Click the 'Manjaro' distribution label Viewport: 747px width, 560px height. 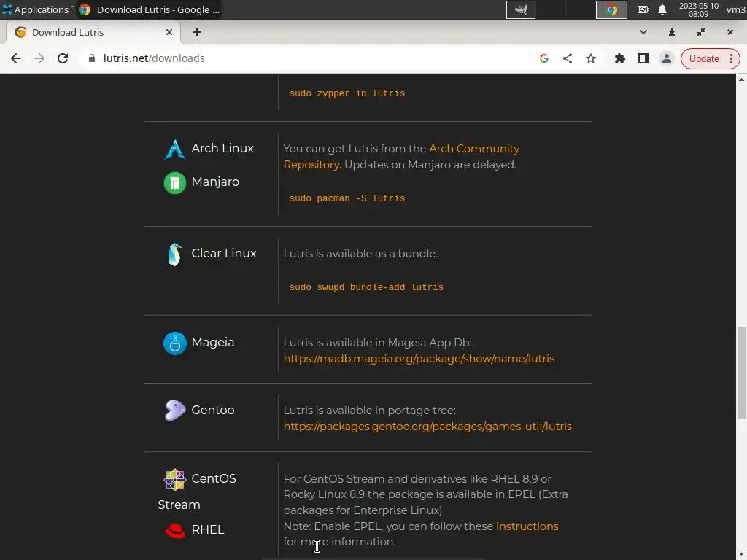click(215, 182)
